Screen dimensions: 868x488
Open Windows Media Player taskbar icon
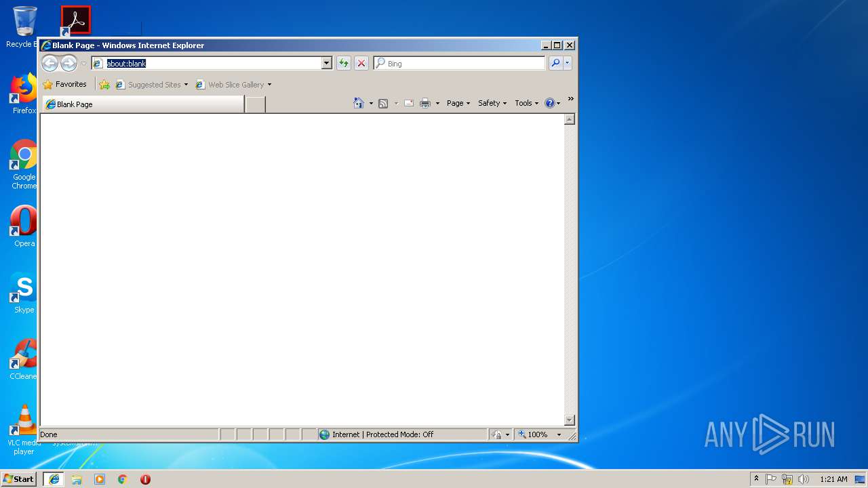(x=100, y=479)
